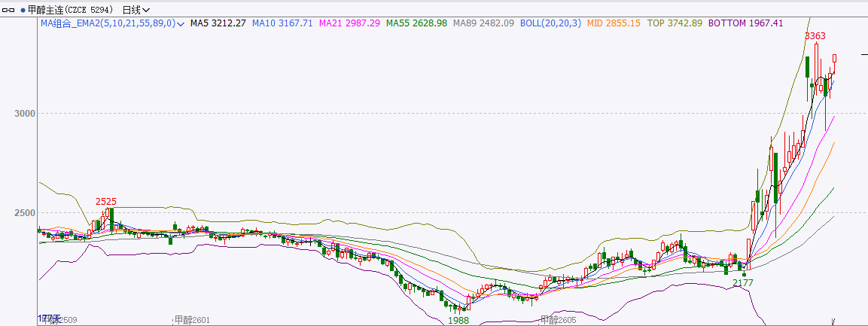The width and height of the screenshot is (868, 326).
Task: Select the MA10 3167.71 legend label
Action: point(282,23)
